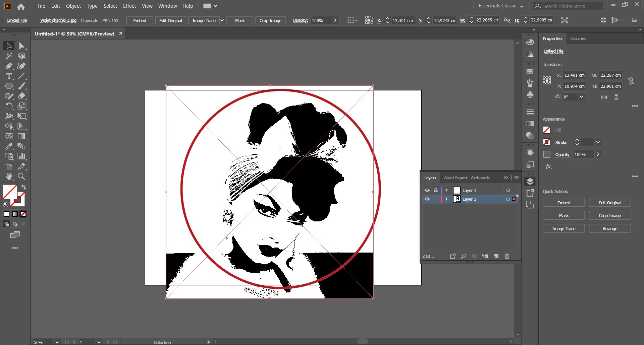The height and width of the screenshot is (345, 644).
Task: Select the Line Segment tool
Action: tap(22, 76)
